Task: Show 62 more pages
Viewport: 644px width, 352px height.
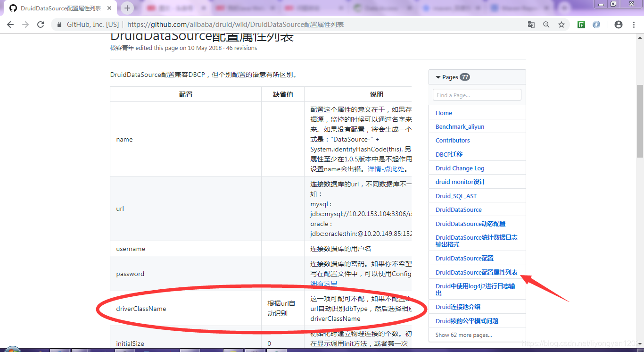Action: pos(463,335)
